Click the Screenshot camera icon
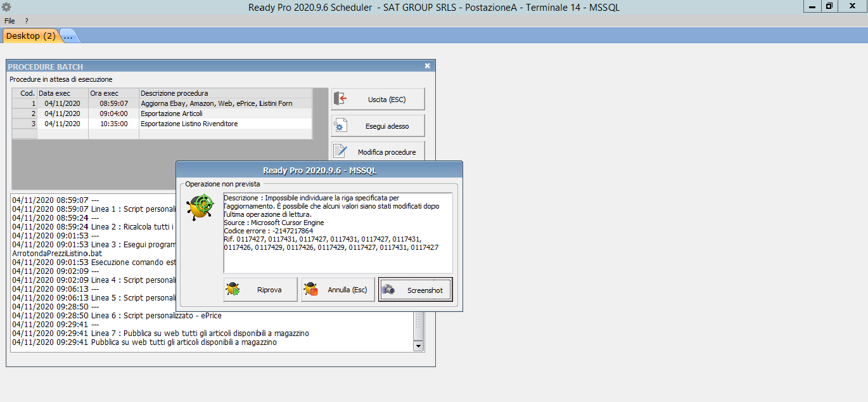Viewport: 868px width, 402px height. tap(388, 290)
